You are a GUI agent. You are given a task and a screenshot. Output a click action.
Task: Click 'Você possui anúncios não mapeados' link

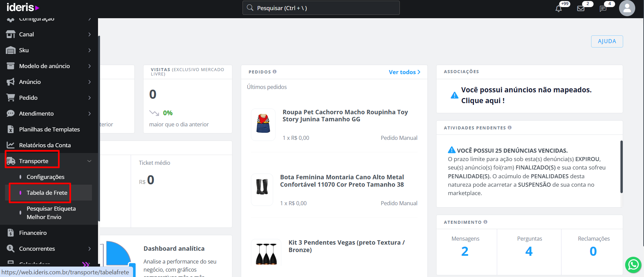coord(526,95)
